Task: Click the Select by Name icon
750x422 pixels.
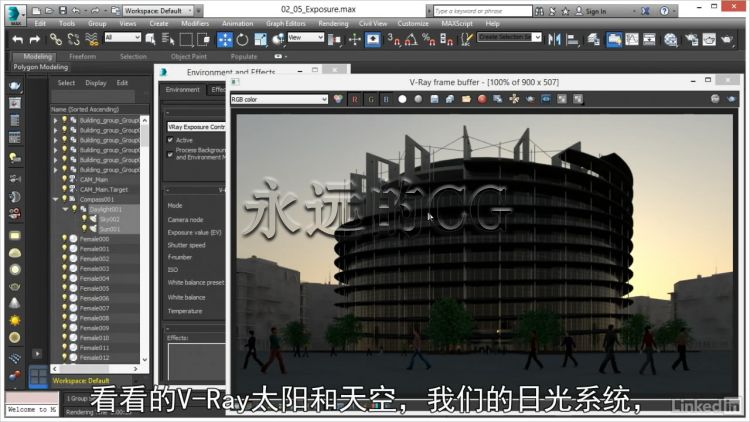Action: 168,39
